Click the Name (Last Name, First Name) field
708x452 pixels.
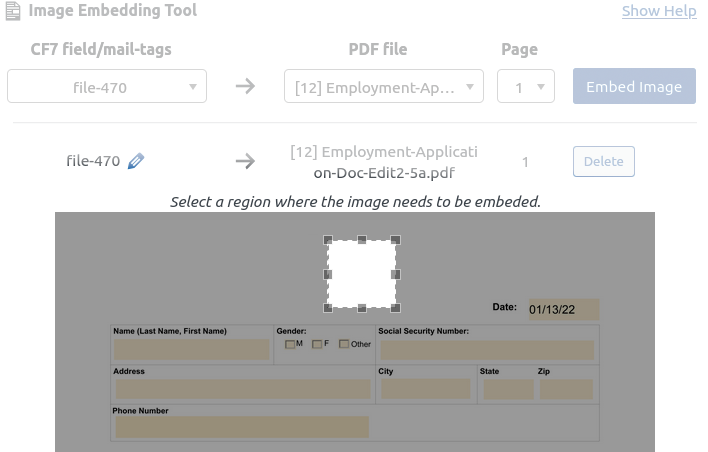point(191,350)
